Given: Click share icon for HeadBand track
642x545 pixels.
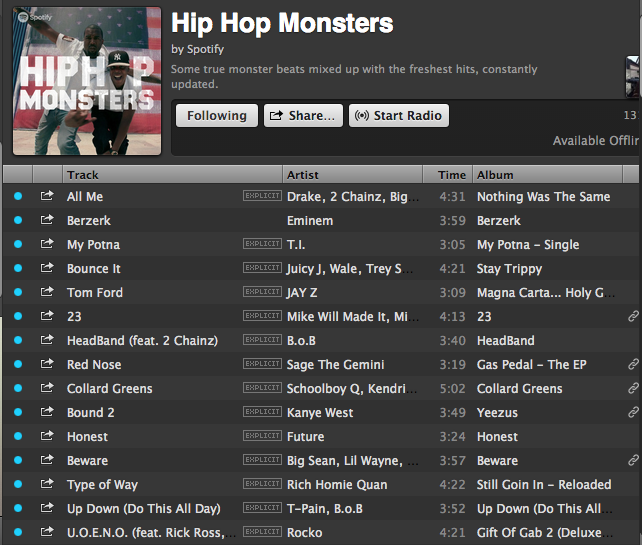Looking at the screenshot, I should click(x=47, y=340).
